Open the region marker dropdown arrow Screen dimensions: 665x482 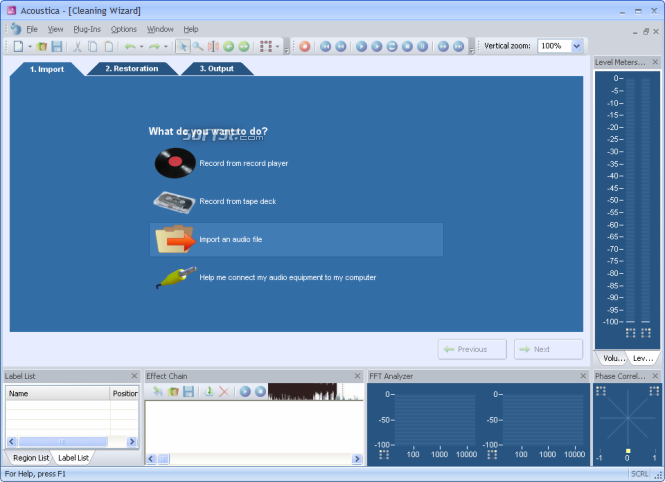277,47
